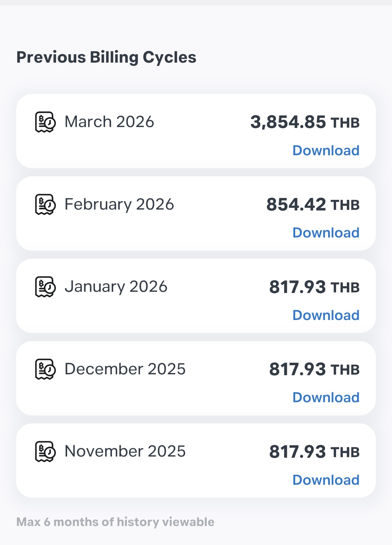Click the 3,854.85 THB amount
The width and height of the screenshot is (392, 545).
point(305,122)
